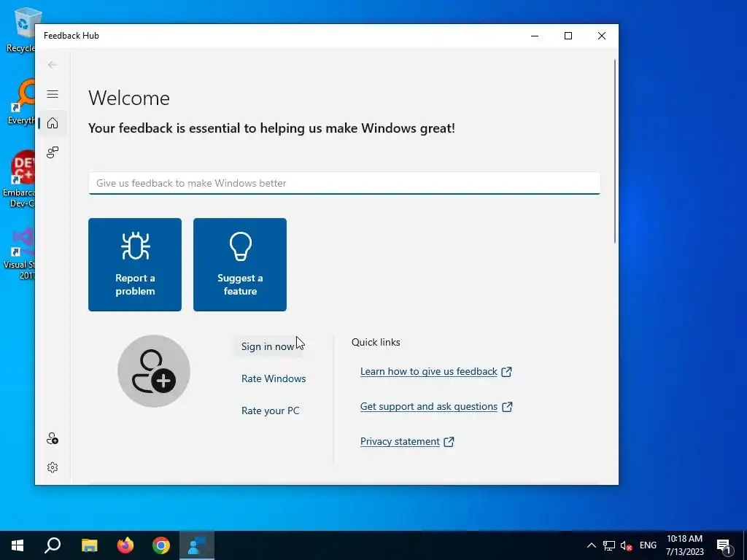Click the large profile avatar icon

pos(154,371)
